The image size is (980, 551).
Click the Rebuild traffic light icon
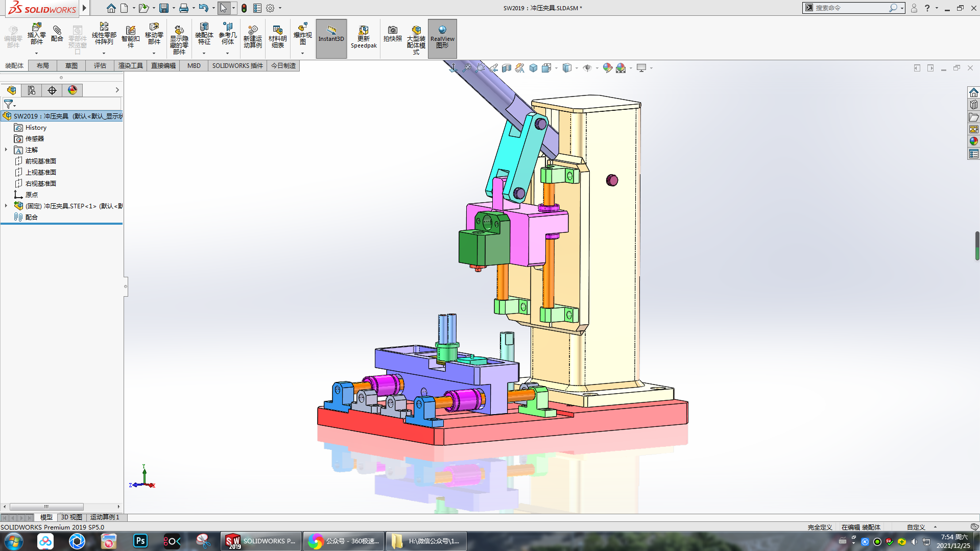(x=244, y=8)
